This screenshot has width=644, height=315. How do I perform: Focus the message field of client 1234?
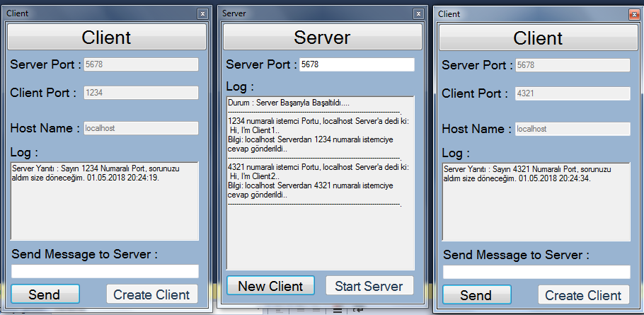pyautogui.click(x=105, y=271)
